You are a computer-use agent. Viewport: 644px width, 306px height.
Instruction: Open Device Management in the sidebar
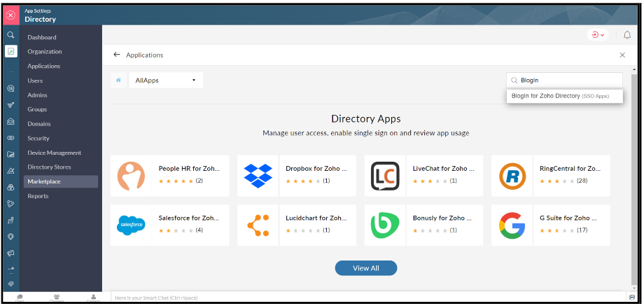tap(54, 153)
